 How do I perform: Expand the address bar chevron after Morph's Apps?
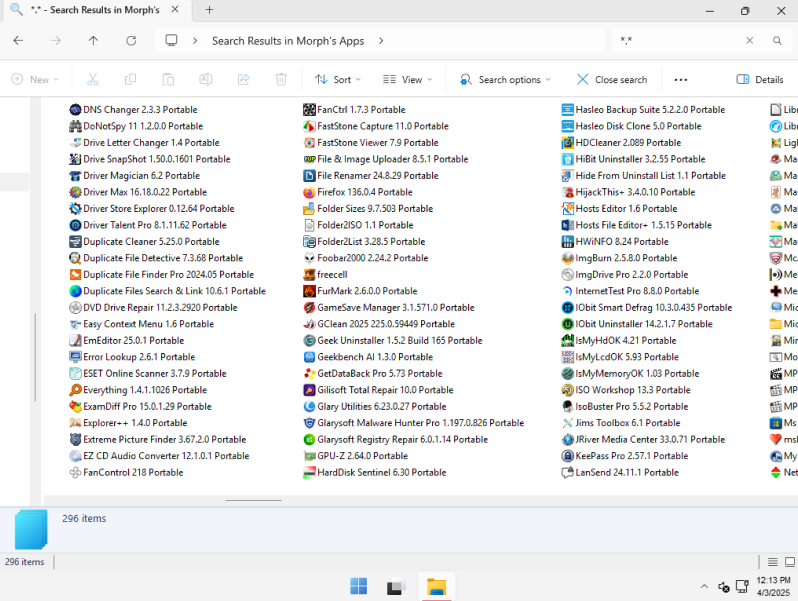coord(381,41)
